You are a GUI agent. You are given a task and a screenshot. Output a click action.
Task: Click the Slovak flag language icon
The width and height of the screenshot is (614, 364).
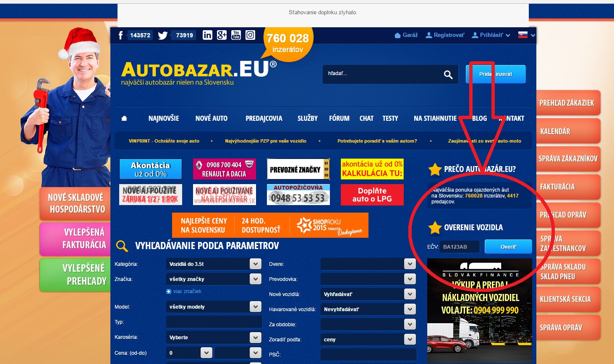[523, 35]
